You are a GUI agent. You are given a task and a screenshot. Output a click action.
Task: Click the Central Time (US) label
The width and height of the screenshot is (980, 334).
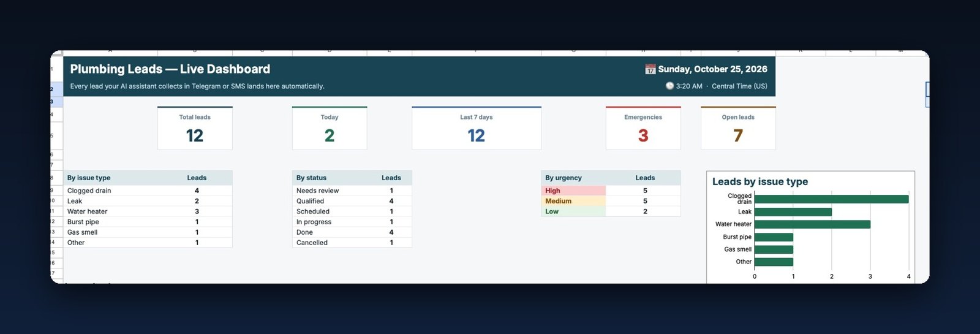[739, 86]
